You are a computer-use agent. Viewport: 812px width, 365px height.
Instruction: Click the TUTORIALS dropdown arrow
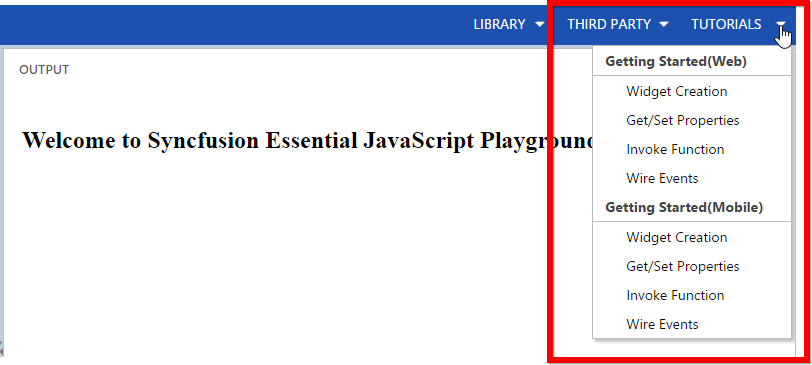pyautogui.click(x=781, y=24)
